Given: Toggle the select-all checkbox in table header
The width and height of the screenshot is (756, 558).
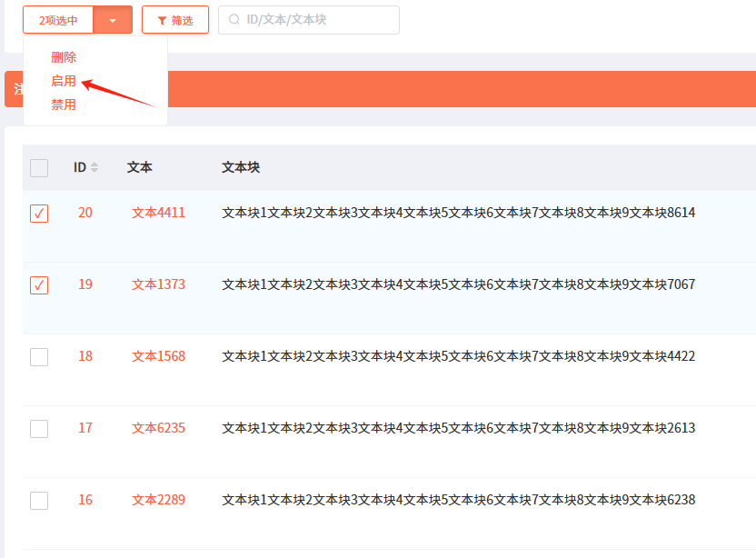Looking at the screenshot, I should pyautogui.click(x=39, y=168).
